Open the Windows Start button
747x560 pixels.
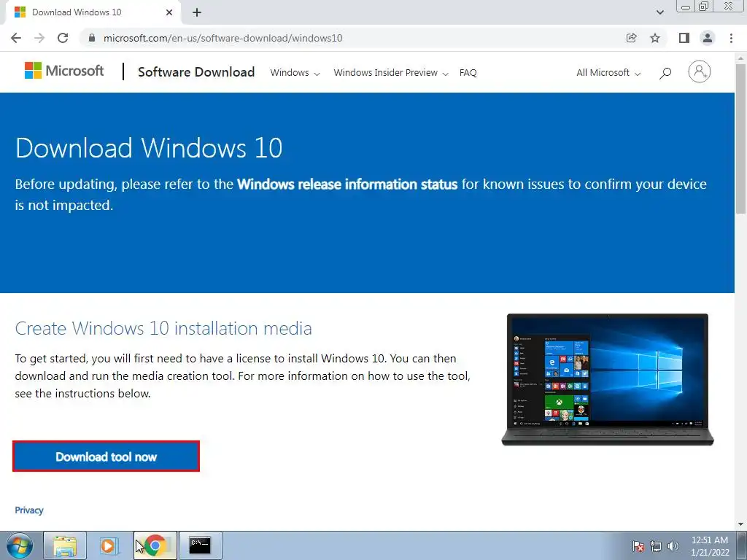(x=20, y=545)
